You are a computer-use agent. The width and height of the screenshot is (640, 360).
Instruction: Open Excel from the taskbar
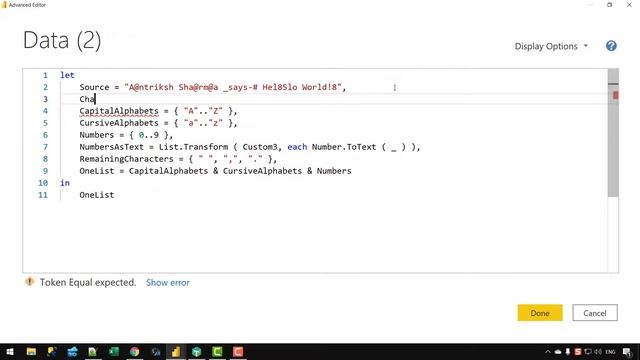pyautogui.click(x=114, y=351)
